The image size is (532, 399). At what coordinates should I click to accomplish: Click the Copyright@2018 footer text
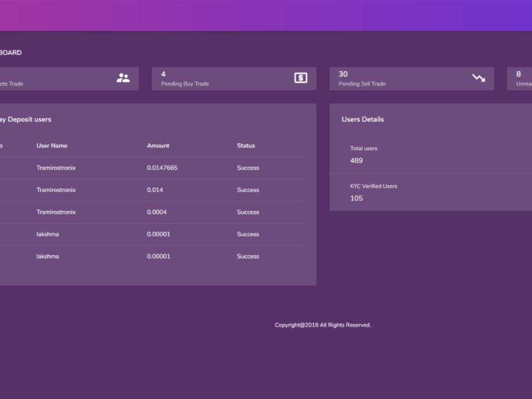tap(323, 325)
